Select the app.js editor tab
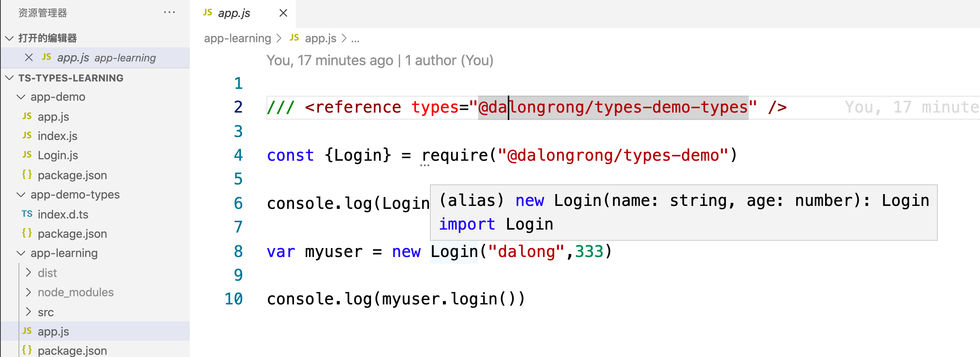Image resolution: width=980 pixels, height=357 pixels. pyautogui.click(x=243, y=14)
